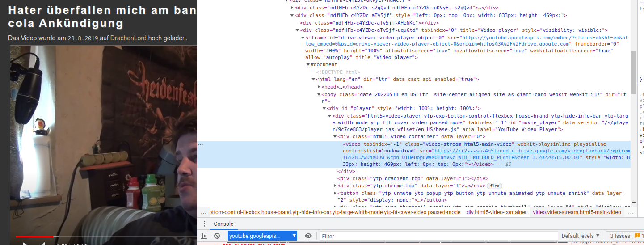Expand the ndfHFb-c4YZDc-s2gQvd div node
The image size is (644, 245).
click(x=292, y=8)
